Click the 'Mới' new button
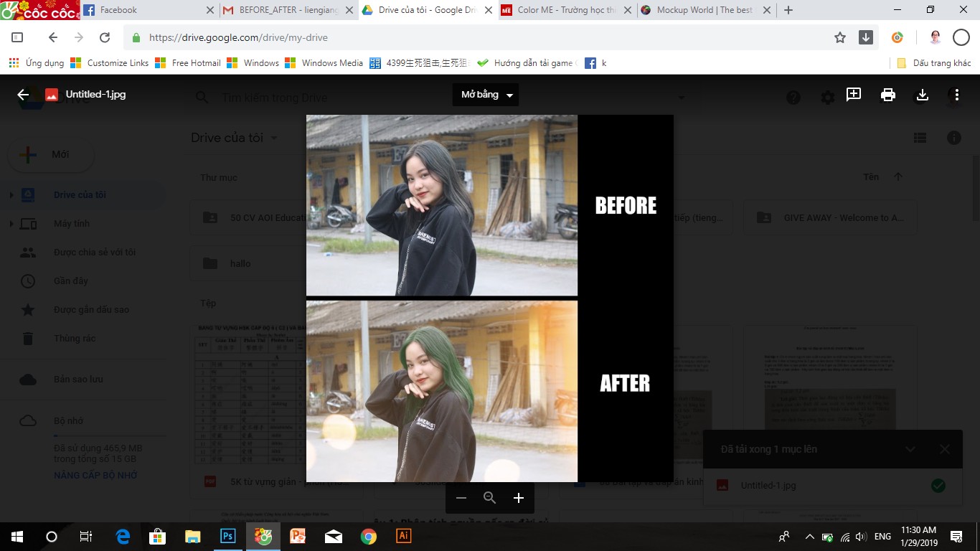 52,154
